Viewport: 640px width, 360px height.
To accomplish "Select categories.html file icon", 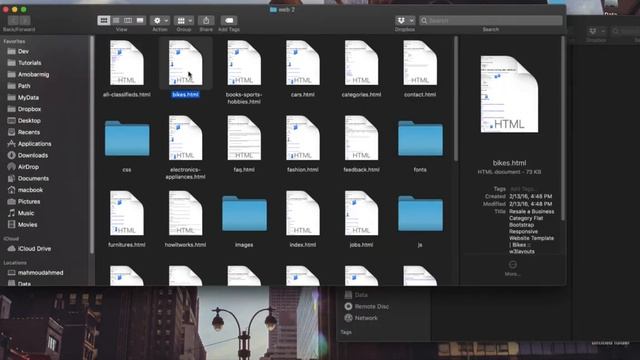I will click(361, 63).
